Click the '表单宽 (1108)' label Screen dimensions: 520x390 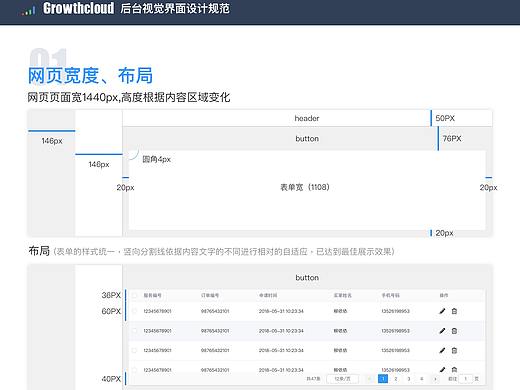pyautogui.click(x=305, y=187)
